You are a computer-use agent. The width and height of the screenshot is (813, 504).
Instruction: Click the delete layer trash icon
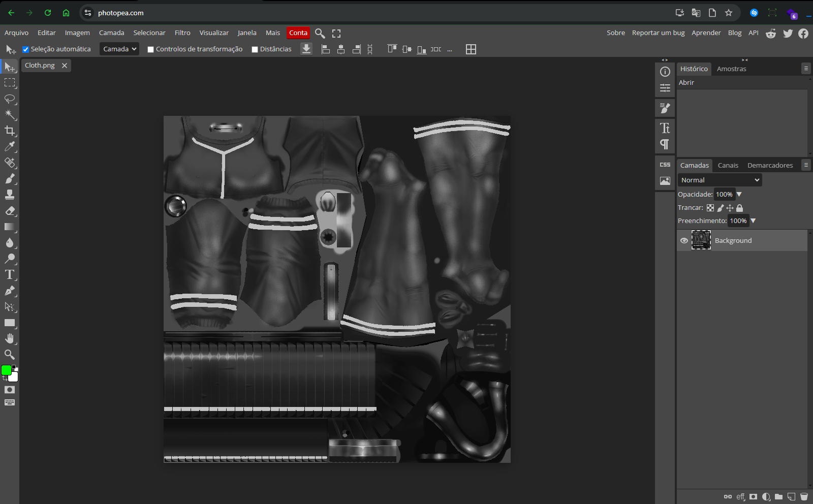(x=804, y=496)
